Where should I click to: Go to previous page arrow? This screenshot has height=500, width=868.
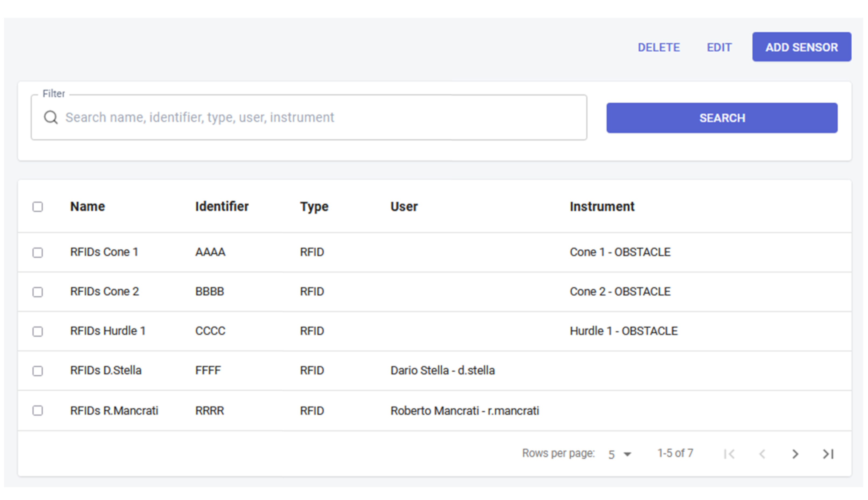tap(762, 454)
